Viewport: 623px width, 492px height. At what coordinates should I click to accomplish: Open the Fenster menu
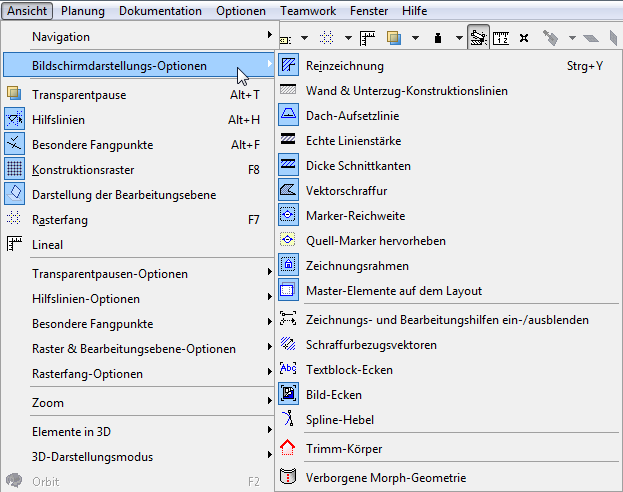pyautogui.click(x=369, y=11)
